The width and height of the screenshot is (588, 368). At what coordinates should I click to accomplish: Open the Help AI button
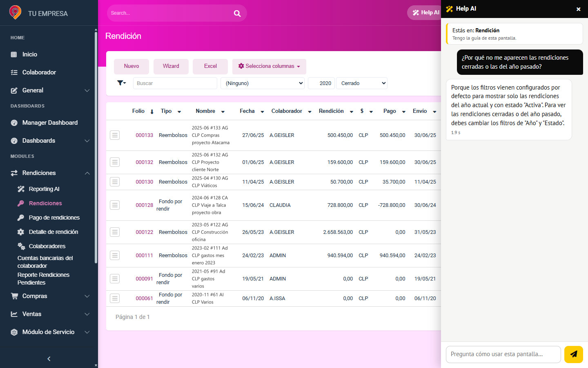(425, 13)
